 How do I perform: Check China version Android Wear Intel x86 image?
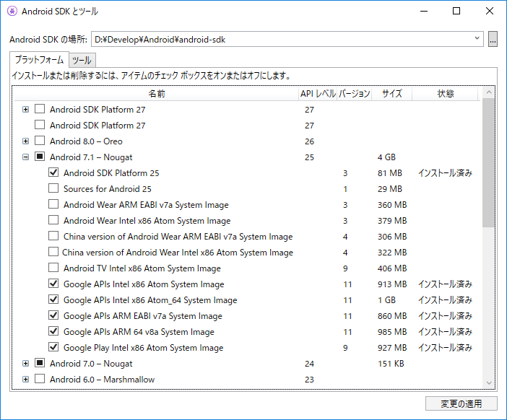[53, 251]
